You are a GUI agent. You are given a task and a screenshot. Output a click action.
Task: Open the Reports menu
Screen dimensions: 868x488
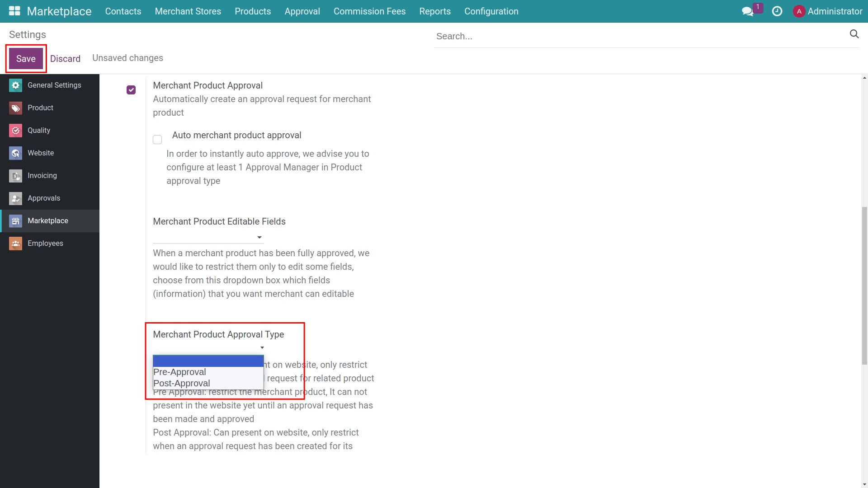pos(435,11)
